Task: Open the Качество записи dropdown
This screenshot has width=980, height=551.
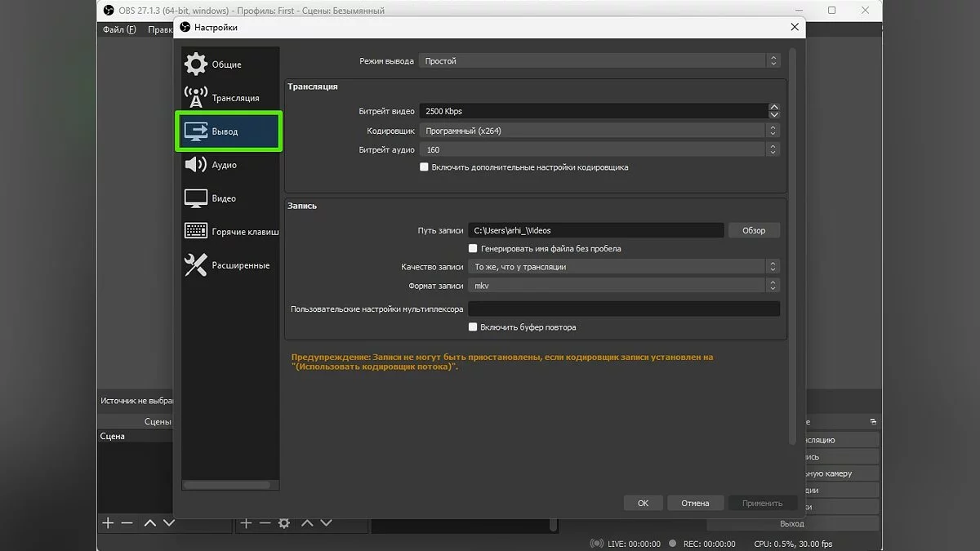Action: pyautogui.click(x=624, y=267)
